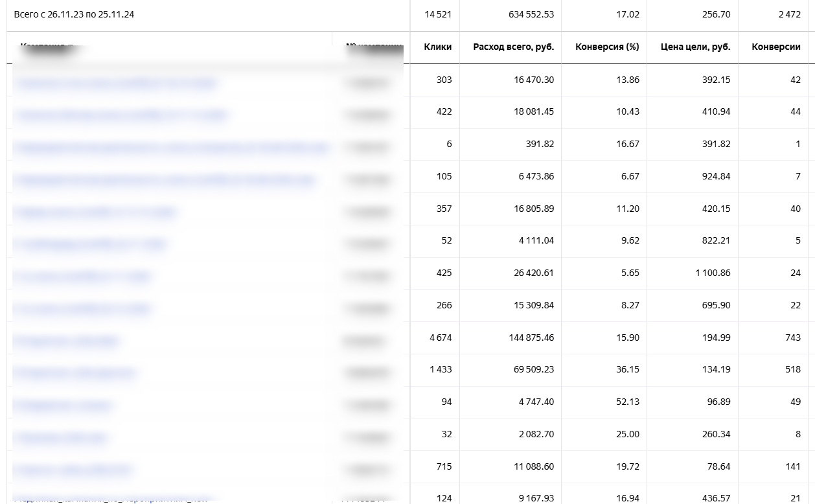This screenshot has width=815, height=504.
Task: Select clicks cell 1 433
Action: pos(441,369)
